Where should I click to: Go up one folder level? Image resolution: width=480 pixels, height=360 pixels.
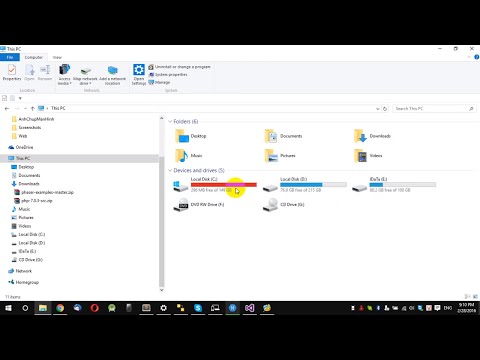33,108
